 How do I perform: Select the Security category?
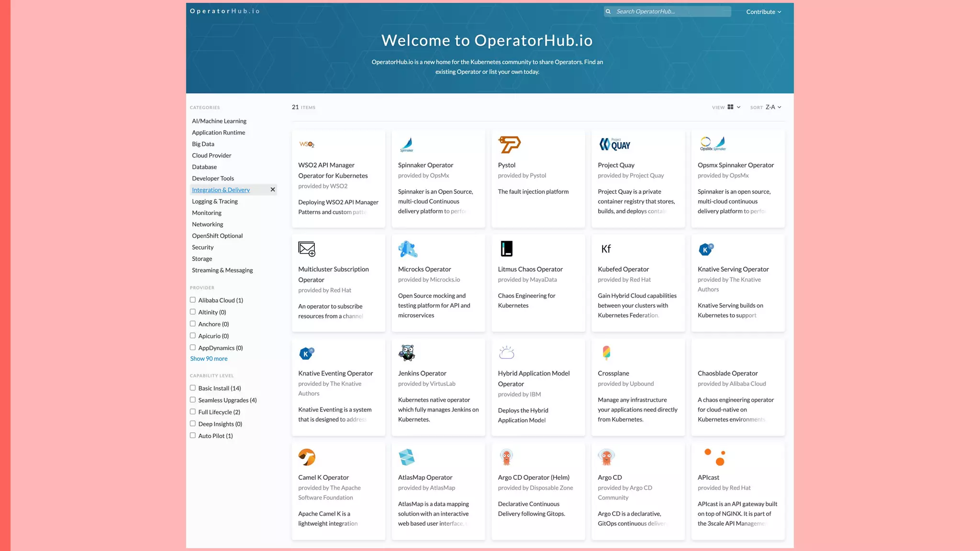click(203, 247)
